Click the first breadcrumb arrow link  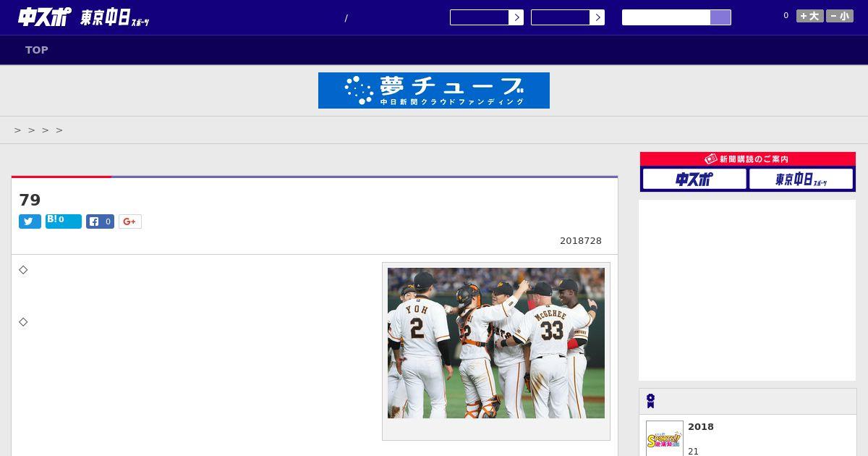tap(18, 130)
